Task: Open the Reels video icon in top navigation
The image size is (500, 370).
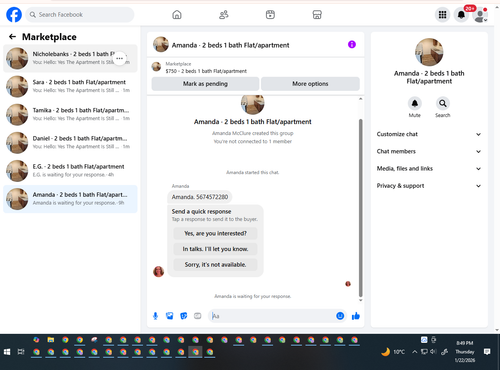Action: (270, 15)
